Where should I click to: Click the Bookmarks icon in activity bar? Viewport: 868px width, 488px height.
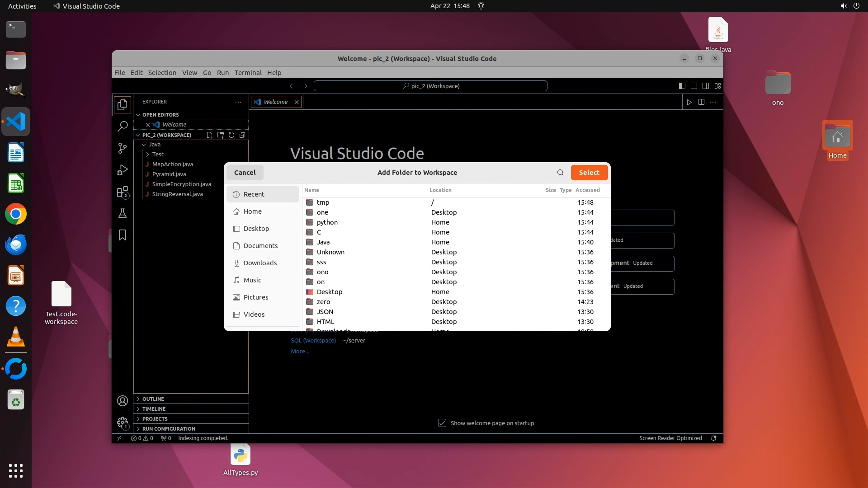pyautogui.click(x=122, y=235)
